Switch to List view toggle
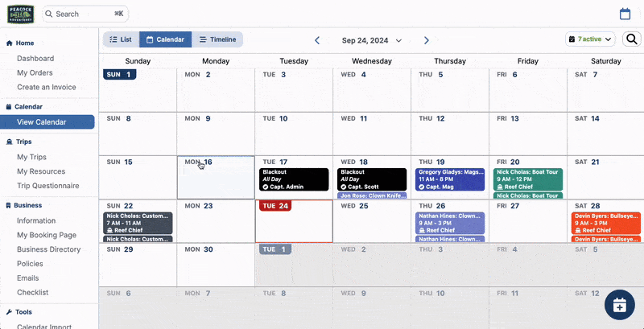This screenshot has height=329, width=644. click(x=121, y=39)
